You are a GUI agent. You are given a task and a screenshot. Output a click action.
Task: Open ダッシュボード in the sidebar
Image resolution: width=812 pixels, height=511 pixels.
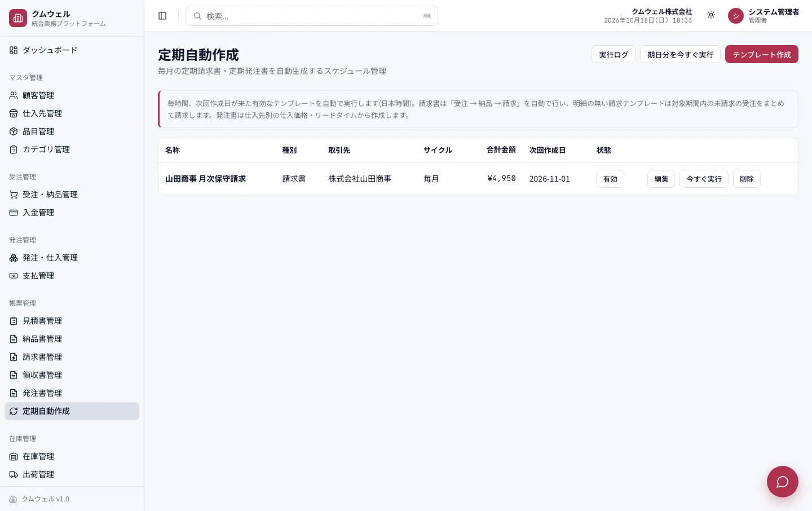[72, 50]
